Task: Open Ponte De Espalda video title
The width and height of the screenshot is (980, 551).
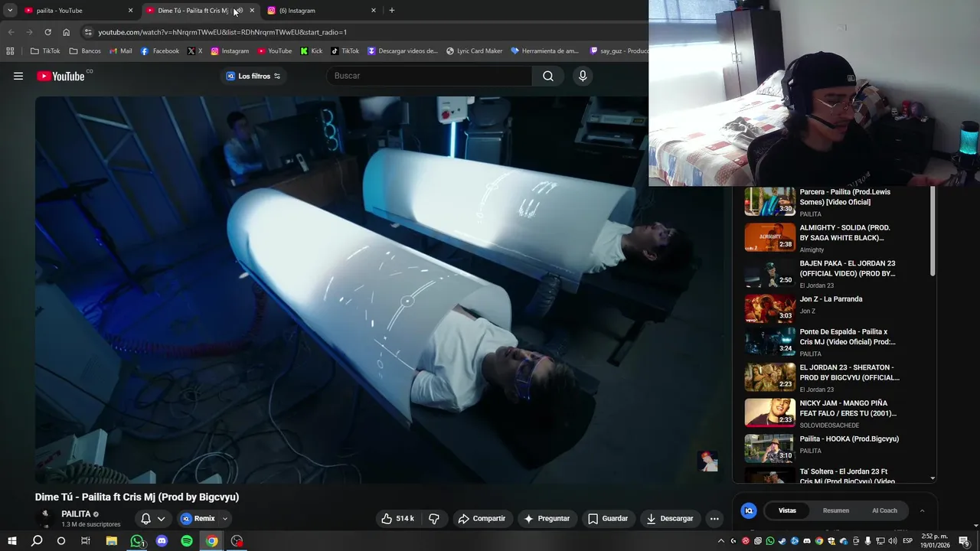Action: pos(848,337)
